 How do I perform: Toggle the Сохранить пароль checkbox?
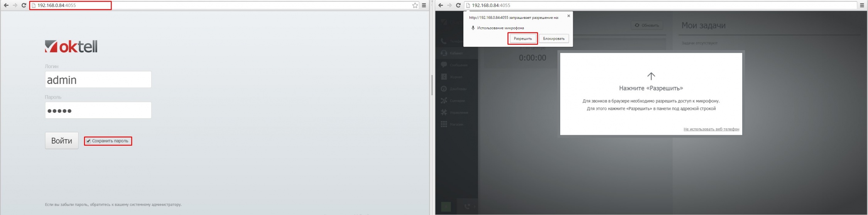(x=88, y=141)
